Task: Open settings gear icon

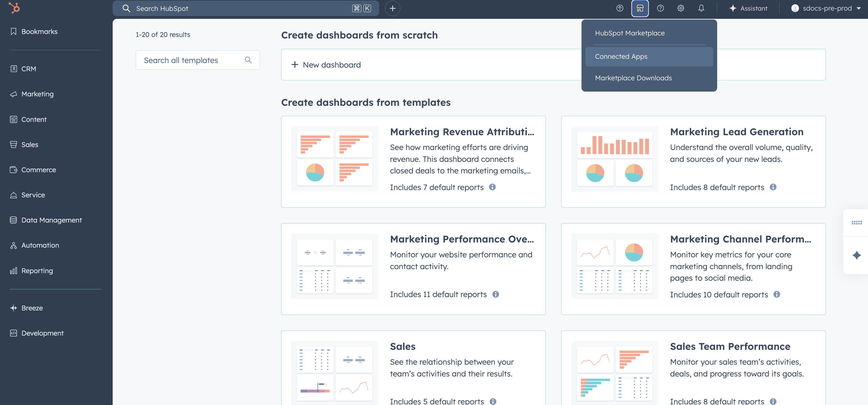Action: (x=680, y=8)
